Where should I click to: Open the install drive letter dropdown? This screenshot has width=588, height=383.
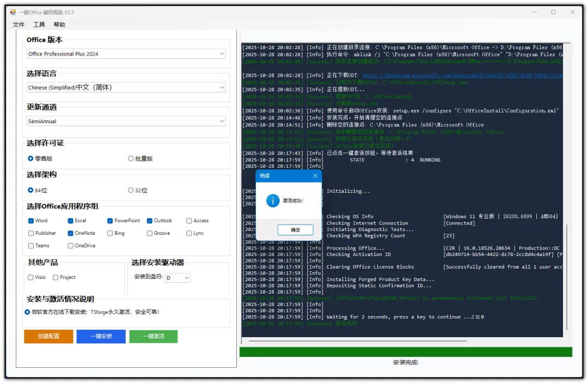coord(177,278)
